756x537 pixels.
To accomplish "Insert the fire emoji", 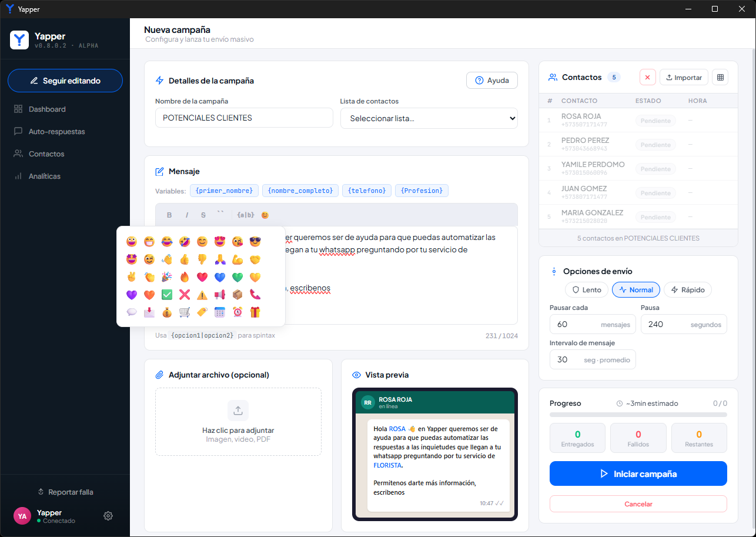I will click(185, 277).
